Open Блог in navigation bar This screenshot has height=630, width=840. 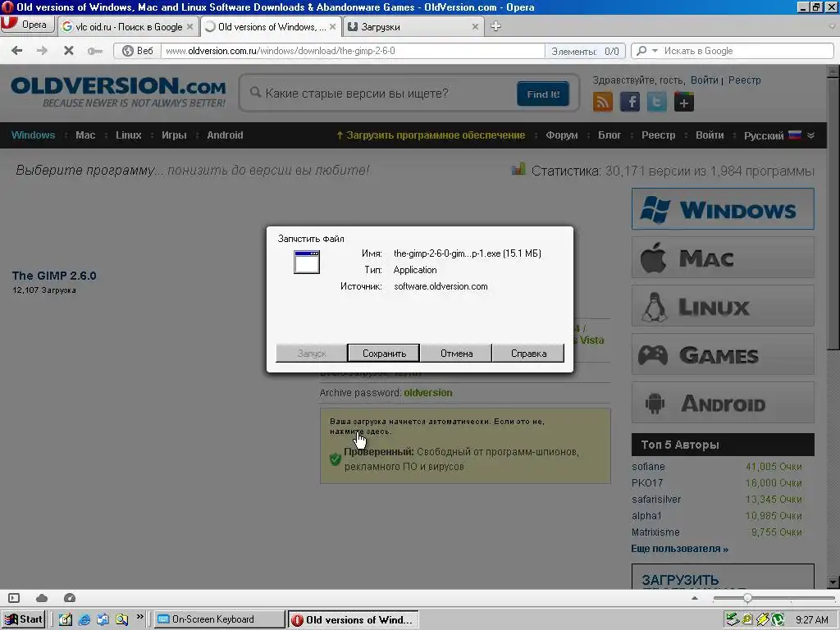(609, 135)
